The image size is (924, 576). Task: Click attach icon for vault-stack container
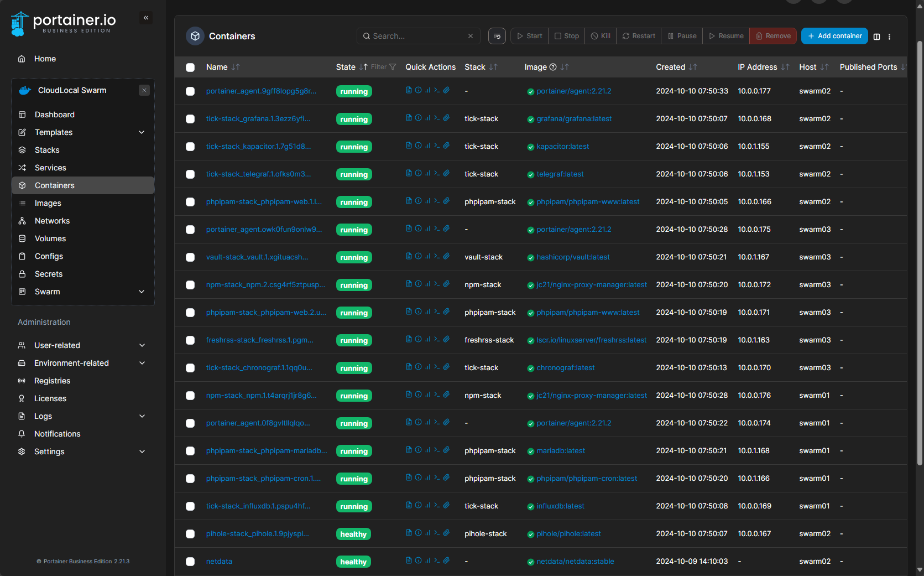(446, 256)
